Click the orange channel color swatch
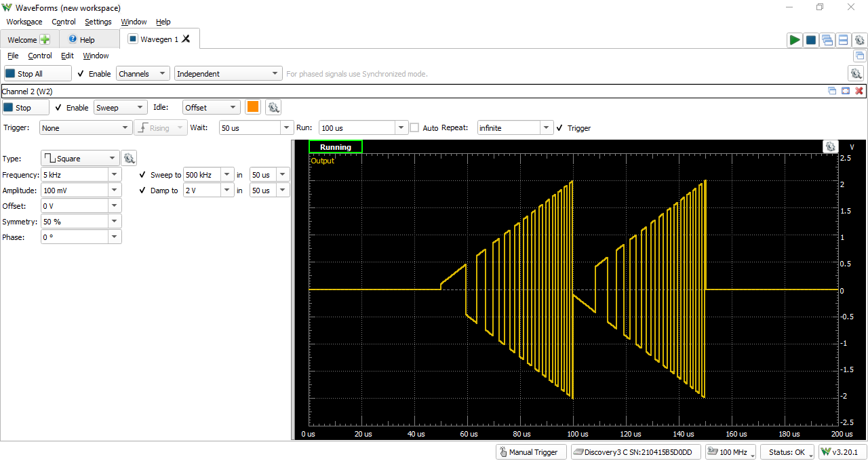The image size is (868, 461). coord(253,107)
